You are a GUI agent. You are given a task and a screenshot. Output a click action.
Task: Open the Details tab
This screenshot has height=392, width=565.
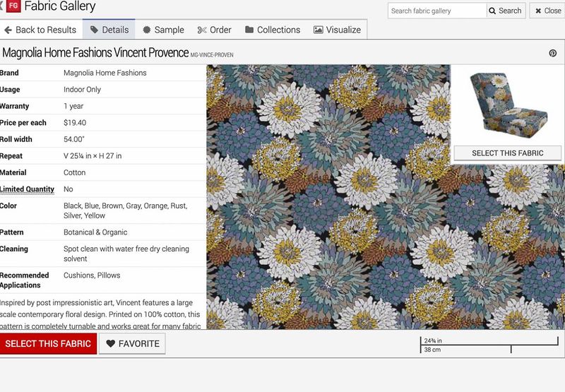[109, 30]
